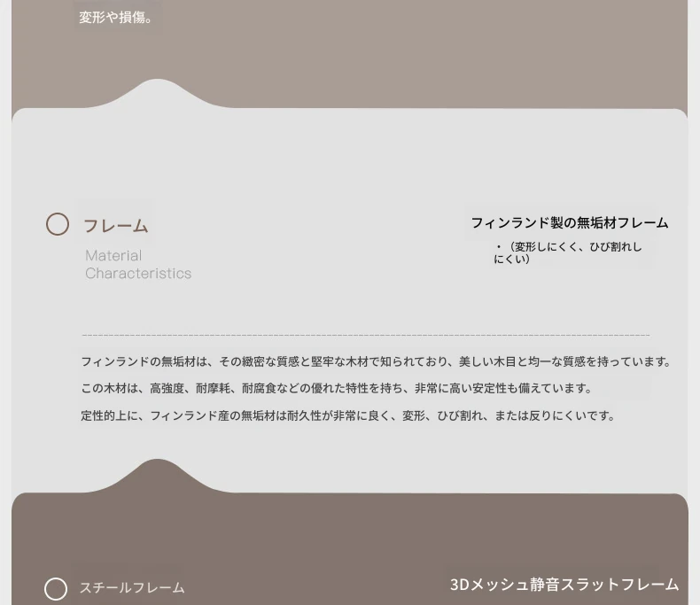Click the brown circle icon beside フレーム
Viewport: 700px width, 605px height.
[58, 225]
